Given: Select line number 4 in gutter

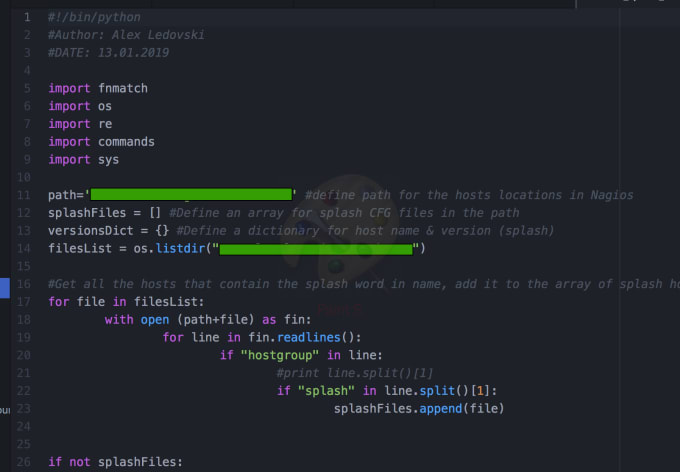Looking at the screenshot, I should point(27,71).
